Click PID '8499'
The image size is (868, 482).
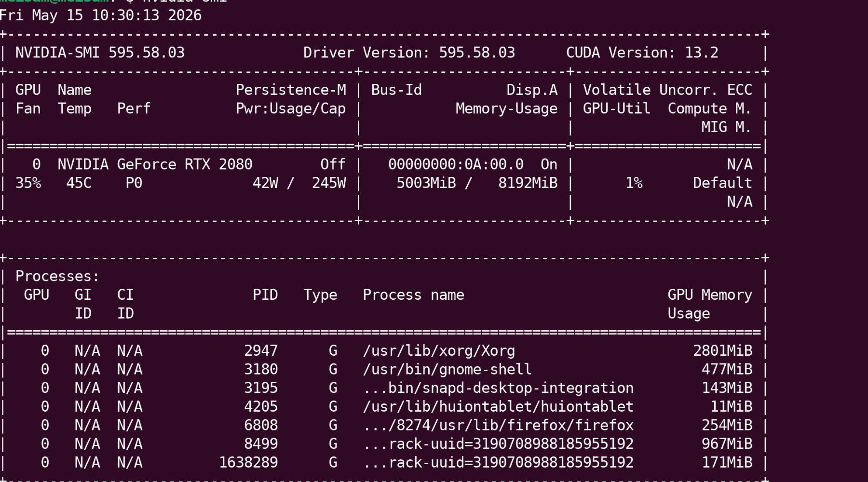point(261,444)
